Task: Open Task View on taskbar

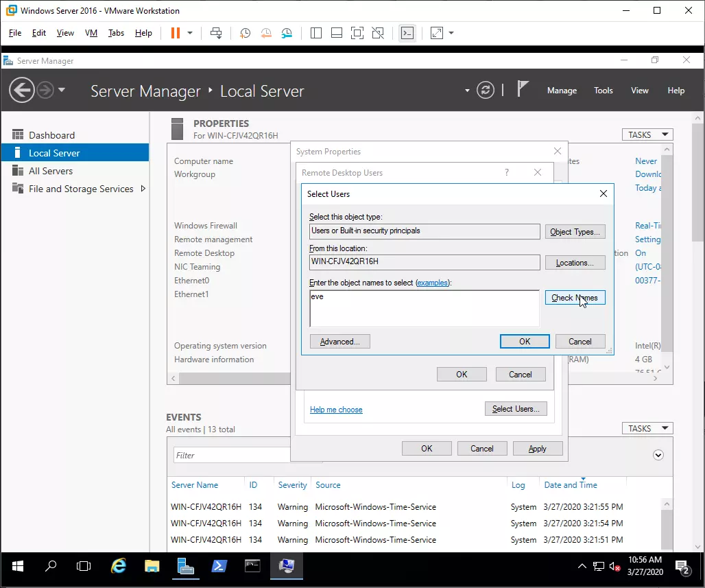Action: [84, 566]
